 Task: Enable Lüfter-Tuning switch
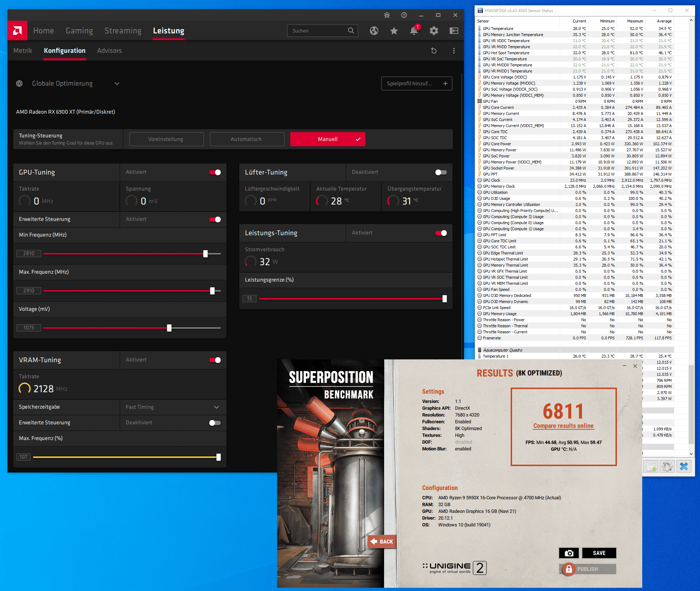pos(441,172)
